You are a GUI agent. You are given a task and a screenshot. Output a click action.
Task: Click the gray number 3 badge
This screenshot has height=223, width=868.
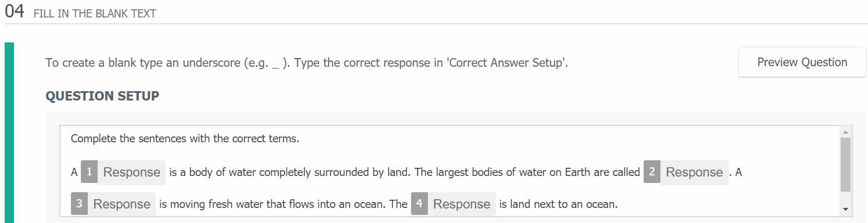click(79, 204)
